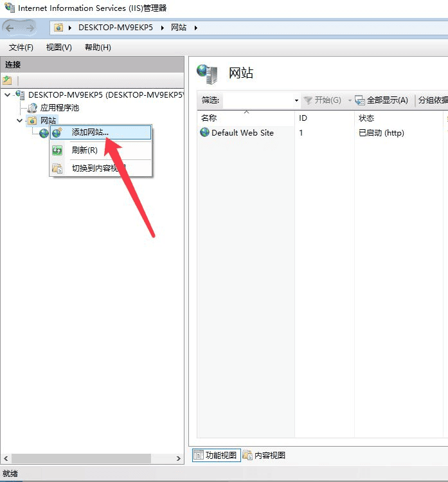Click the connect-to-server icon in Connections toolbar
Viewport: 448px width, 482px height.
(7, 80)
